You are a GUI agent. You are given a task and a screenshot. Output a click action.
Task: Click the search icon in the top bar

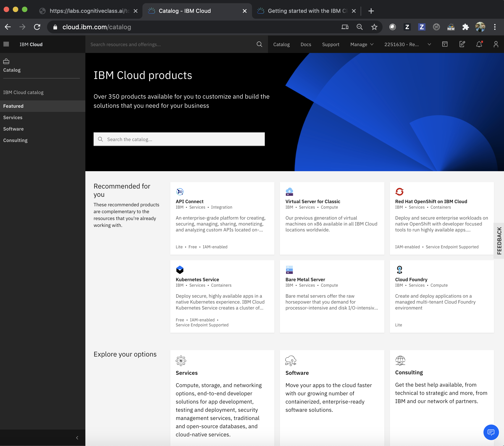259,44
